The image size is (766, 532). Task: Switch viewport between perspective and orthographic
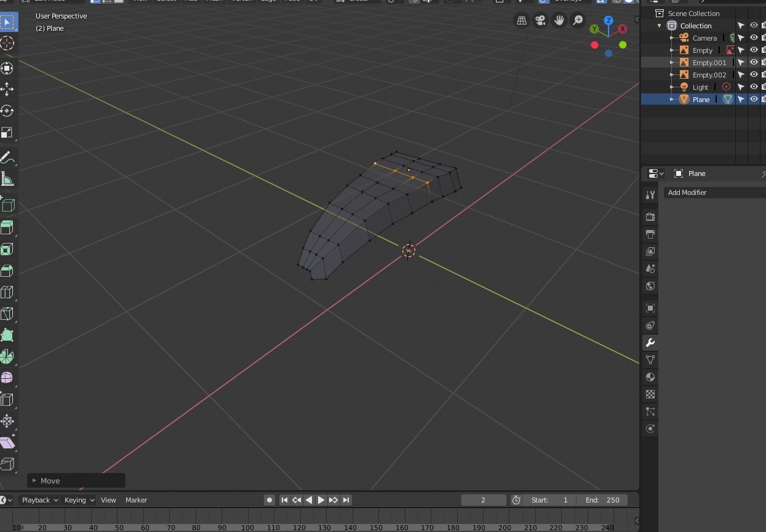coord(522,20)
